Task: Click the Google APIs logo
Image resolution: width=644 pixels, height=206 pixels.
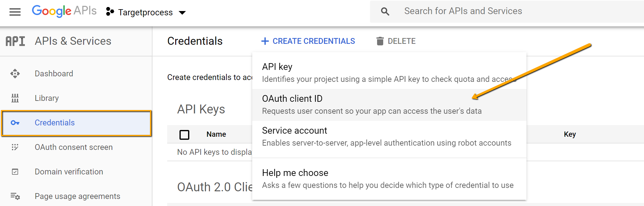Action: click(x=64, y=11)
